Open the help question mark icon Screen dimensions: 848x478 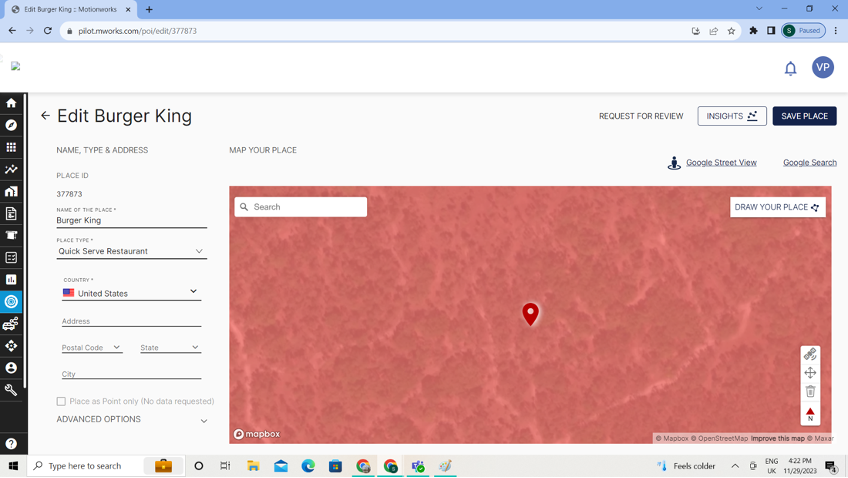coord(11,444)
